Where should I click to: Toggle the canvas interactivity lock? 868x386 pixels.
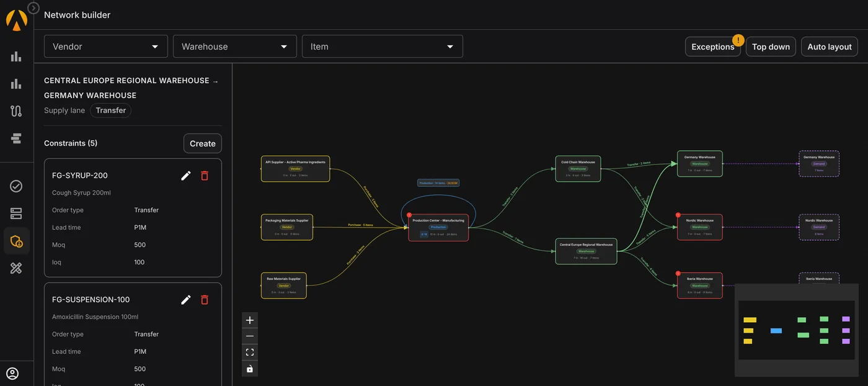coord(250,369)
